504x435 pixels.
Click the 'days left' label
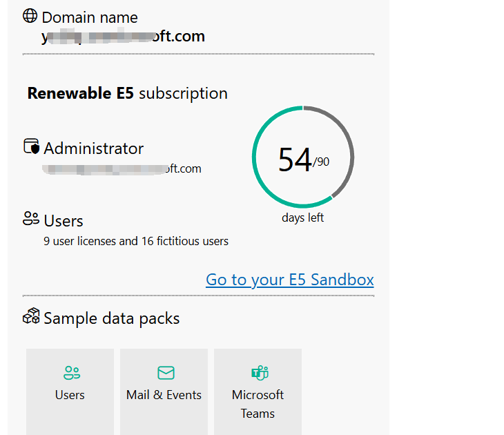point(302,217)
